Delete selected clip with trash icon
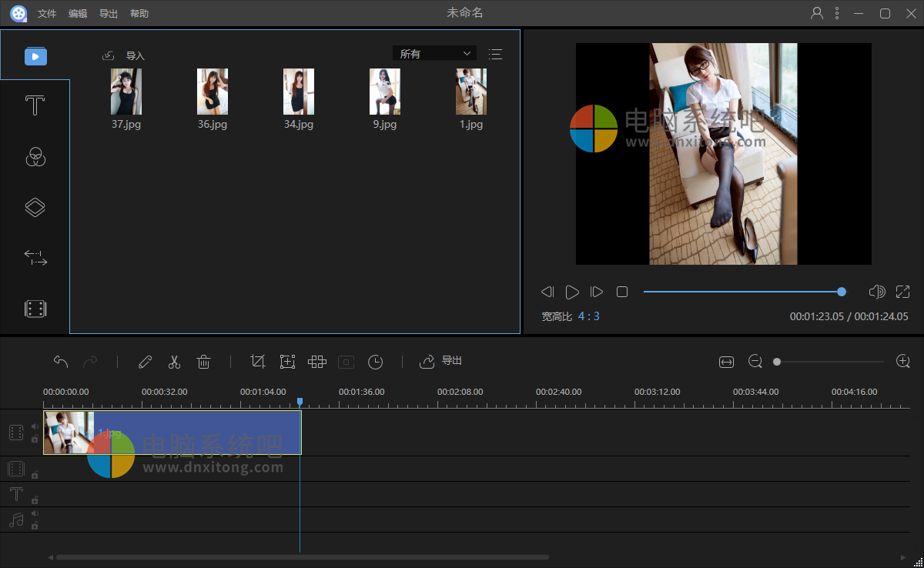The width and height of the screenshot is (924, 568). 204,361
